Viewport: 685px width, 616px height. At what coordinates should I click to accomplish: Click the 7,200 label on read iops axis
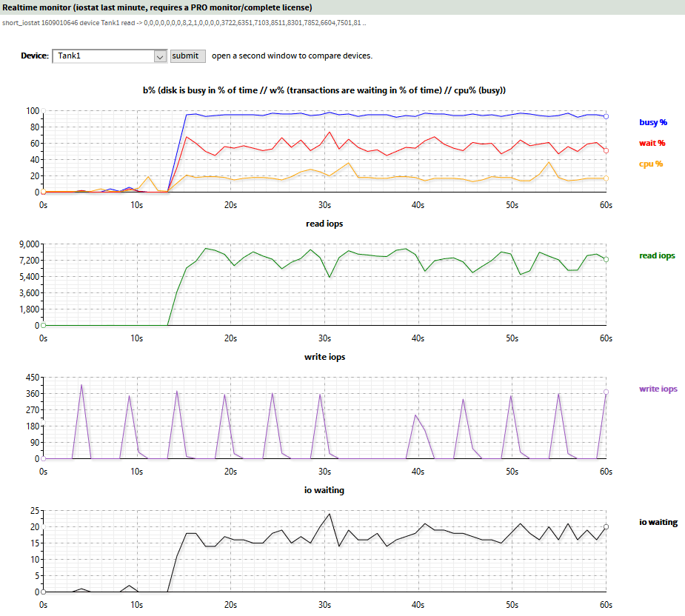30,261
